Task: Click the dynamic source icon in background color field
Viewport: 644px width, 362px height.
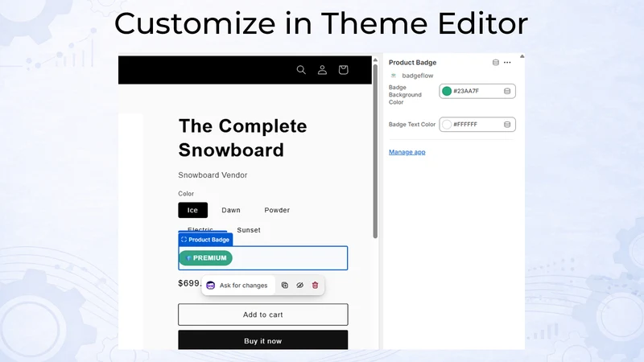Action: 507,91
